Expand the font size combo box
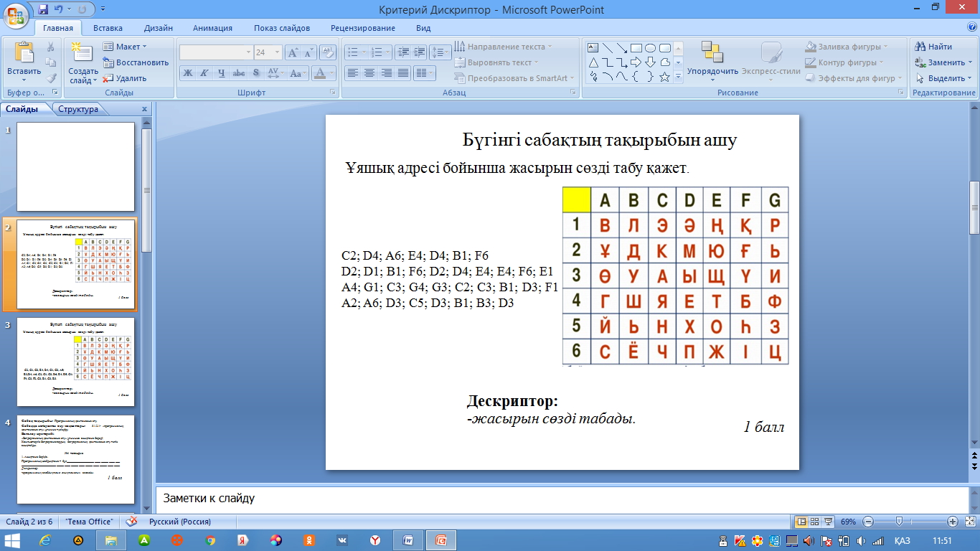This screenshot has width=980, height=551. [x=278, y=52]
